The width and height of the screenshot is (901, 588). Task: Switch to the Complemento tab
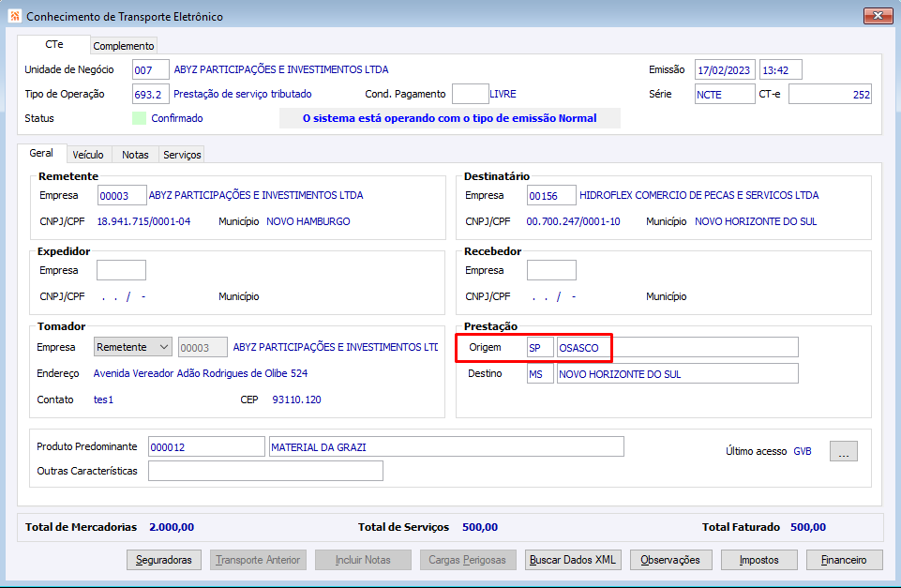[123, 45]
